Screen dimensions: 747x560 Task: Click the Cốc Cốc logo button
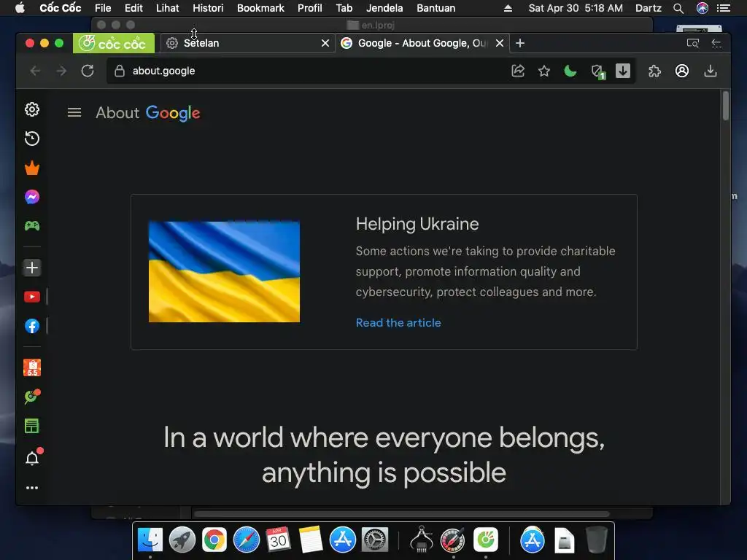pos(114,43)
